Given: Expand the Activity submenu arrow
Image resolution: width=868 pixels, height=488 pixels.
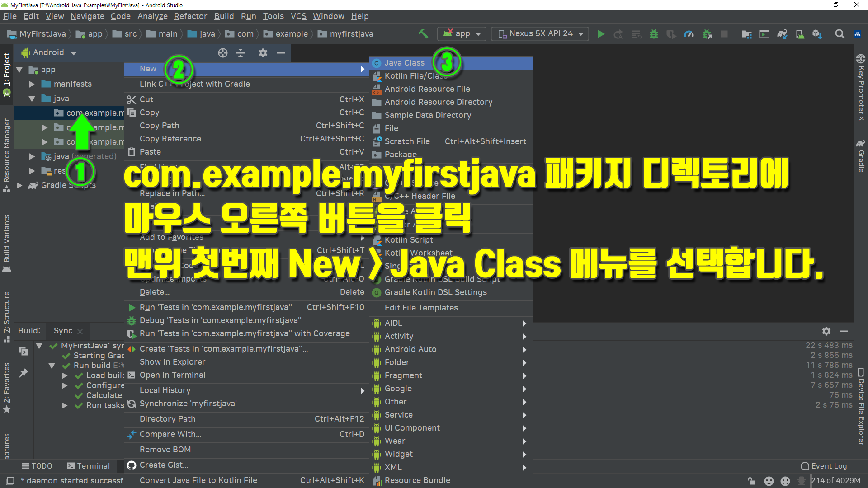Looking at the screenshot, I should 524,337.
